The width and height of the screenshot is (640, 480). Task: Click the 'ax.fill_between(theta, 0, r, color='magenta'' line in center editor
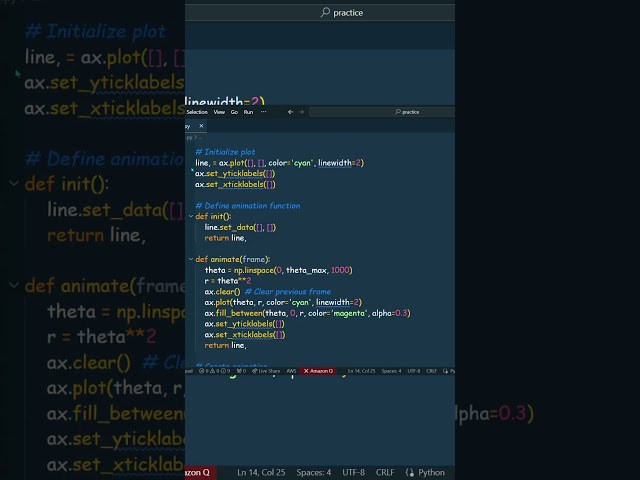pyautogui.click(x=307, y=313)
